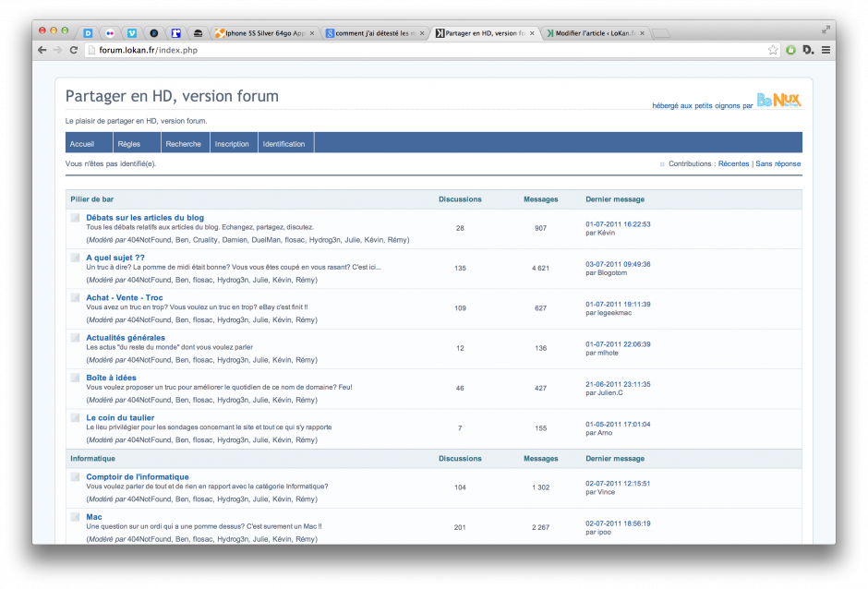
Task: Show Sans réponse contributions
Action: [778, 163]
